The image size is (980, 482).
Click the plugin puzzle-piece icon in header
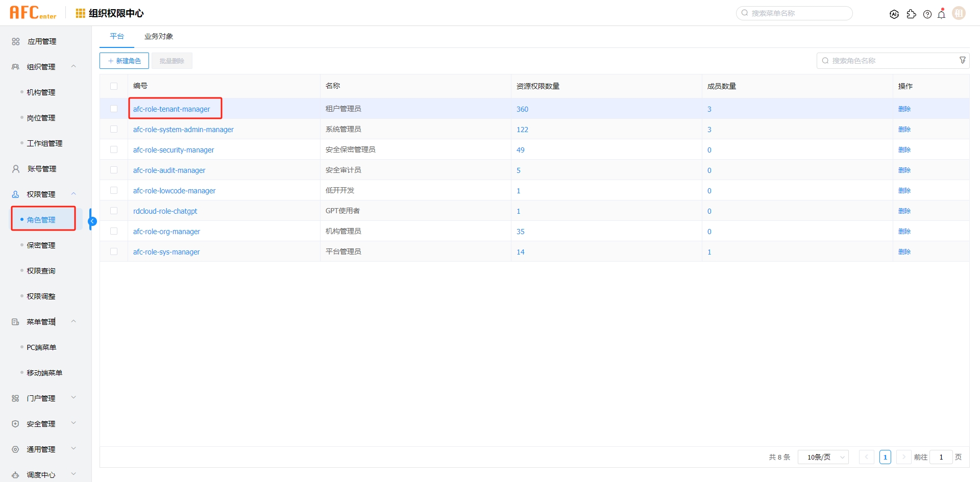coord(912,14)
